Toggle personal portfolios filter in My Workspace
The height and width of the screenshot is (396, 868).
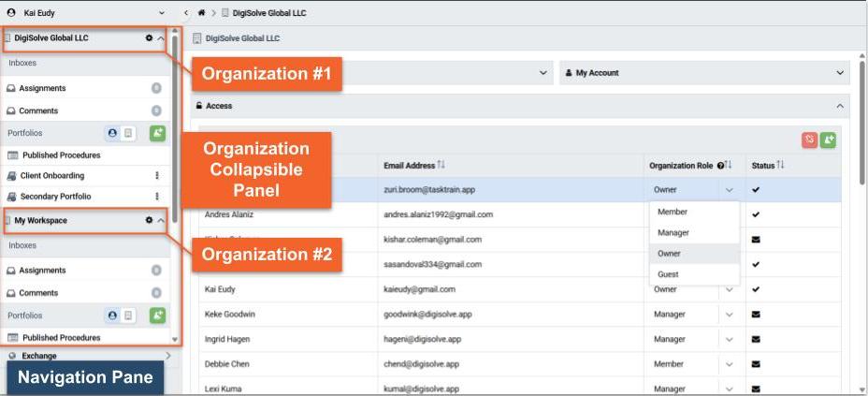(113, 315)
